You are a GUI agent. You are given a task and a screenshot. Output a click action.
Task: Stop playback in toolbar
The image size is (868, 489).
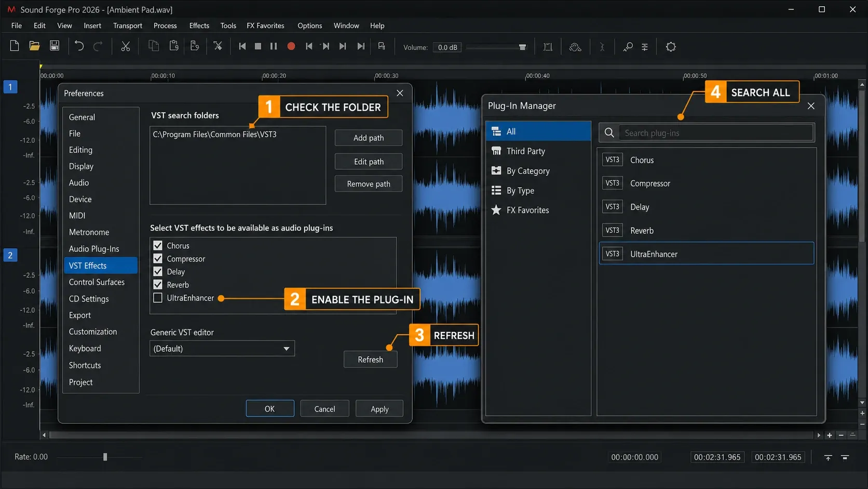[x=257, y=46]
